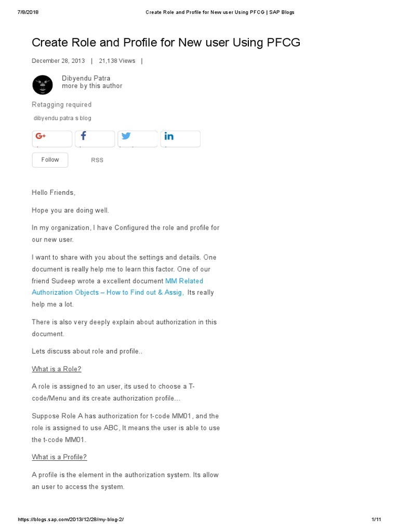
Task: Open author name Dibyendu Patra
Action: 86,78
